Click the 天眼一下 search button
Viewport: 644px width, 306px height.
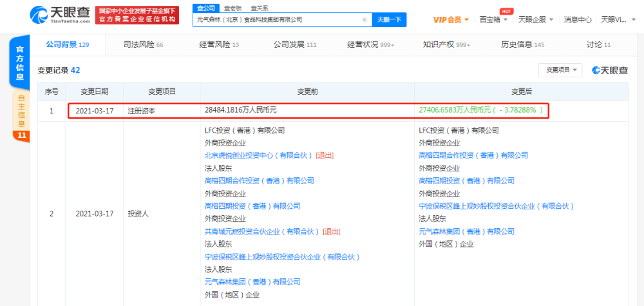point(389,19)
